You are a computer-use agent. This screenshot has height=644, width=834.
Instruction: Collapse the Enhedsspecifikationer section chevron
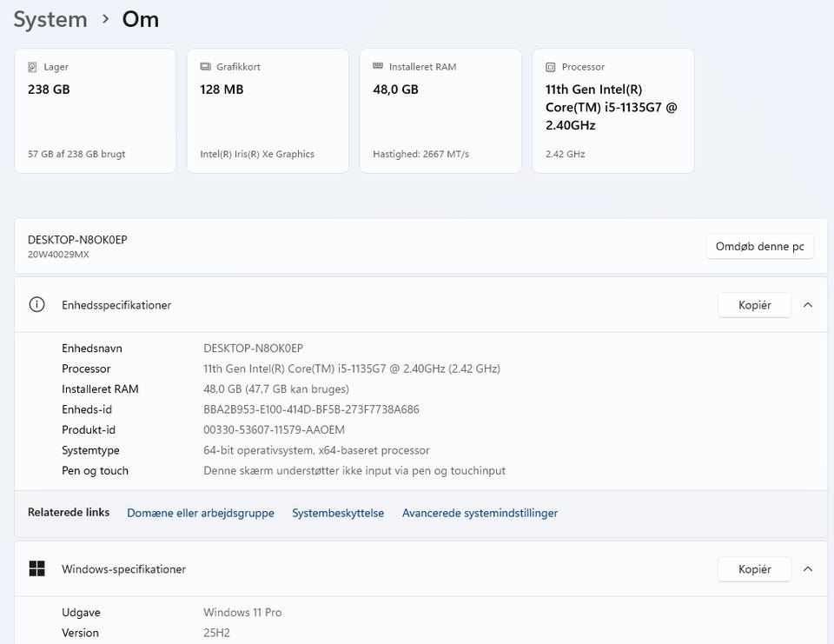click(x=808, y=305)
